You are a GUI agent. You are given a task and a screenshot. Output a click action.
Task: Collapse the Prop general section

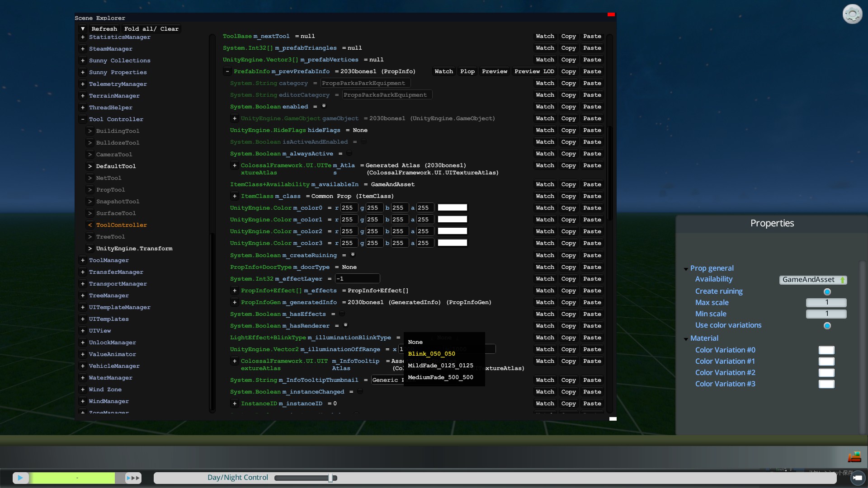pos(686,269)
